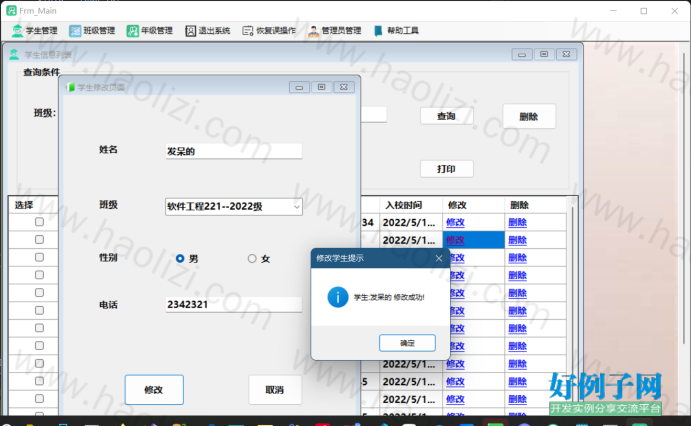Click the large 删除 button beside 查询
The width and height of the screenshot is (691, 426).
[x=529, y=117]
